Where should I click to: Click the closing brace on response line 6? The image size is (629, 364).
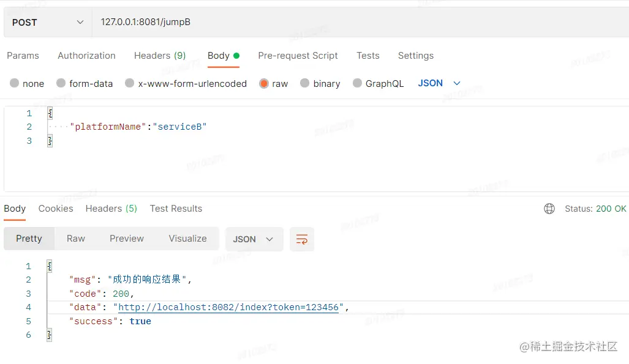[x=50, y=335]
